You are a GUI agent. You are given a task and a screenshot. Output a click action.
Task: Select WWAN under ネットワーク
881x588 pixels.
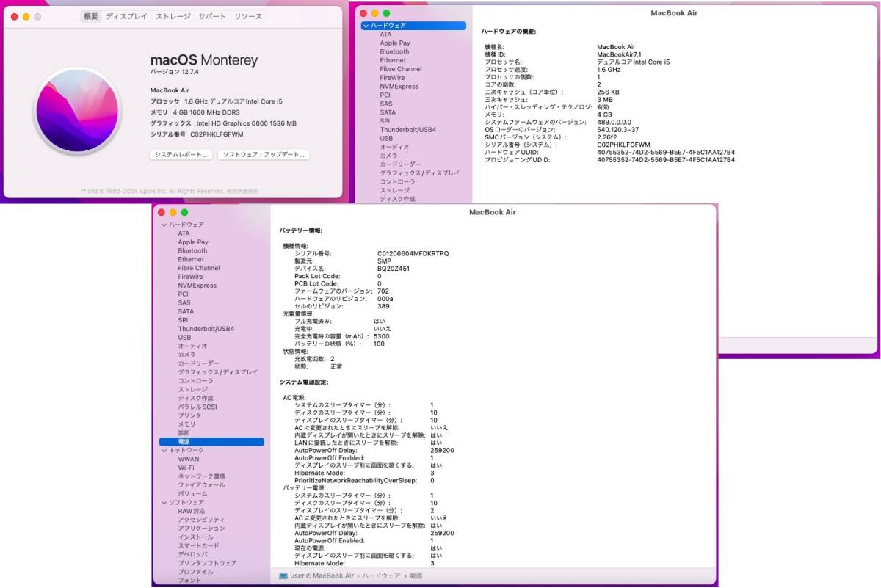tap(188, 459)
